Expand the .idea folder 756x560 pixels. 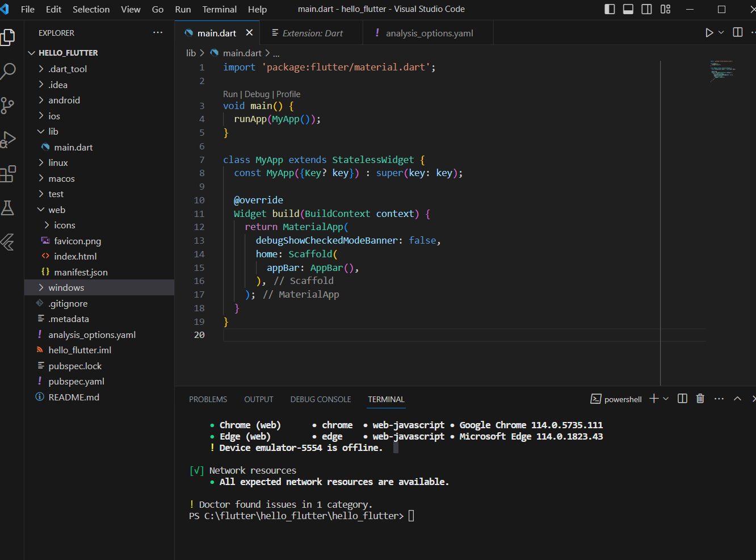pos(99,85)
